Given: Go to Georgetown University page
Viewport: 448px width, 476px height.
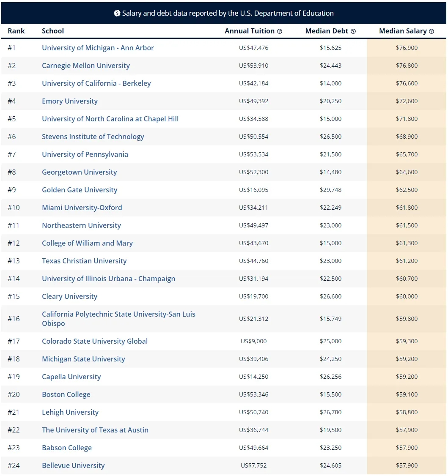Looking at the screenshot, I should click(x=79, y=172).
